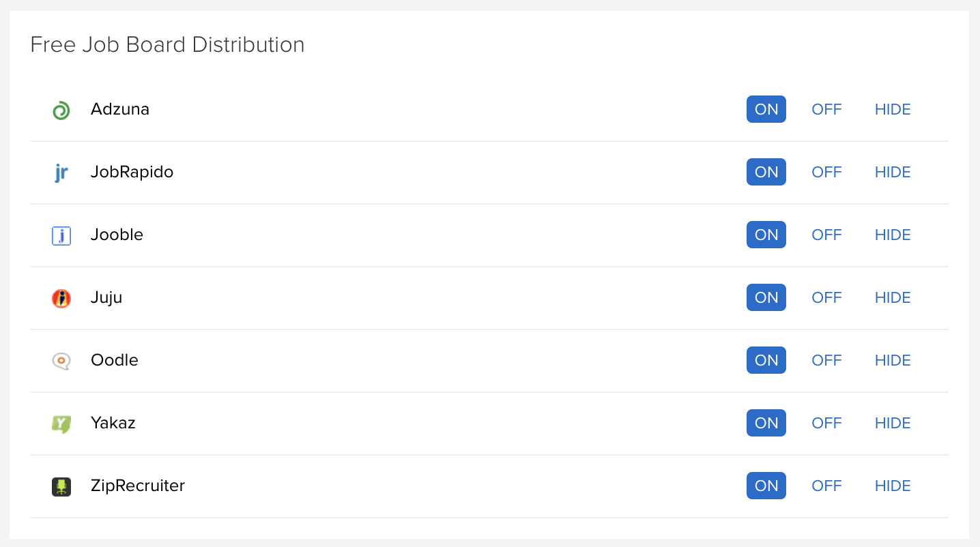Click the Yakaz green Y logo
The width and height of the screenshot is (980, 547).
61,424
